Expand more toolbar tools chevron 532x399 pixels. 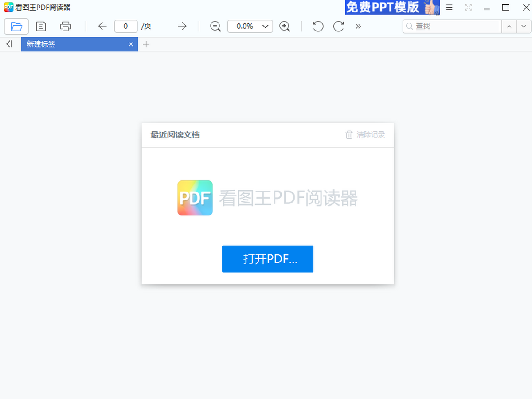point(358,27)
